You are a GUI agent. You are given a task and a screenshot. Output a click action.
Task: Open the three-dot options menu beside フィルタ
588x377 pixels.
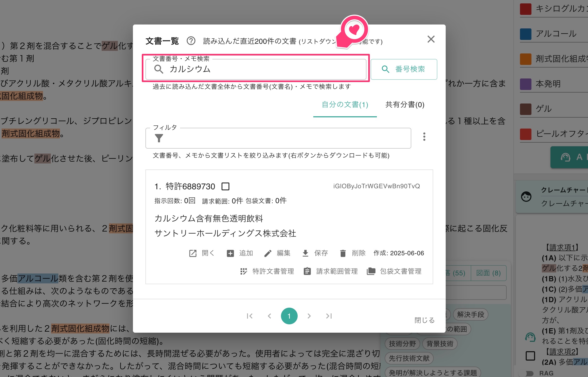point(424,137)
